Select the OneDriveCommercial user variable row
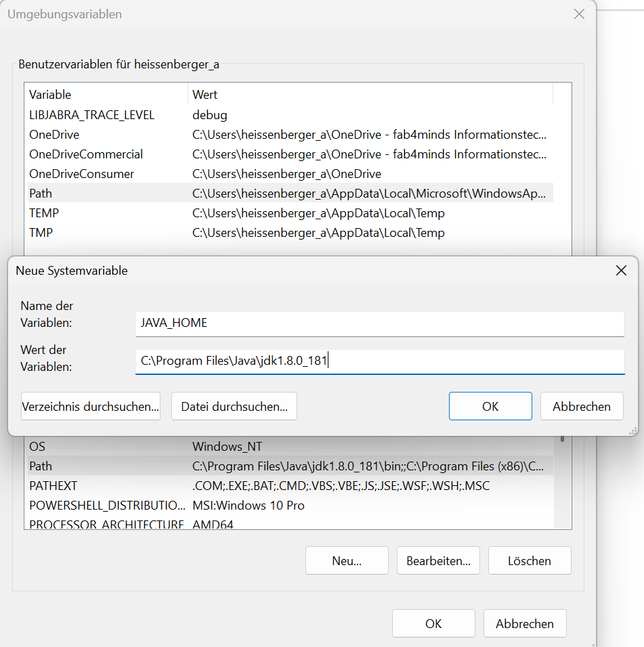The image size is (644, 647). coord(86,154)
